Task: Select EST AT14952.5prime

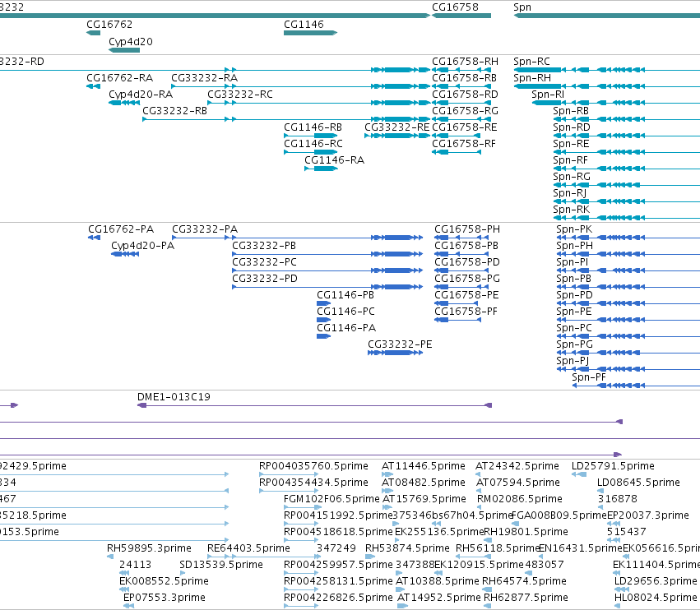Action: click(x=438, y=598)
